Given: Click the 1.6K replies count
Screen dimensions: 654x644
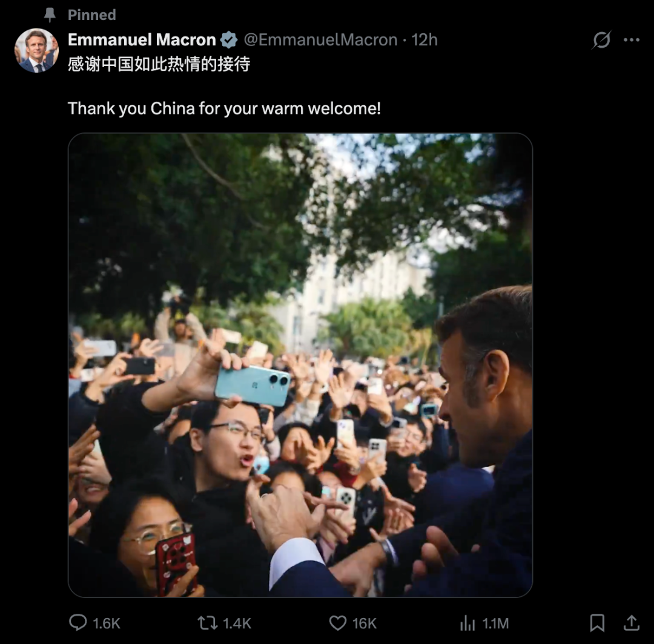Looking at the screenshot, I should coord(107,623).
